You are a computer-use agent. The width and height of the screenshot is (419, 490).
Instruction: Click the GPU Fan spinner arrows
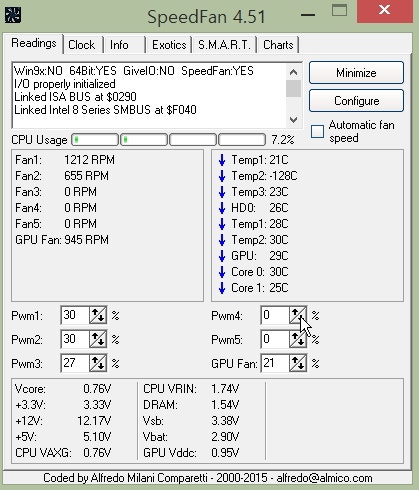(x=298, y=363)
